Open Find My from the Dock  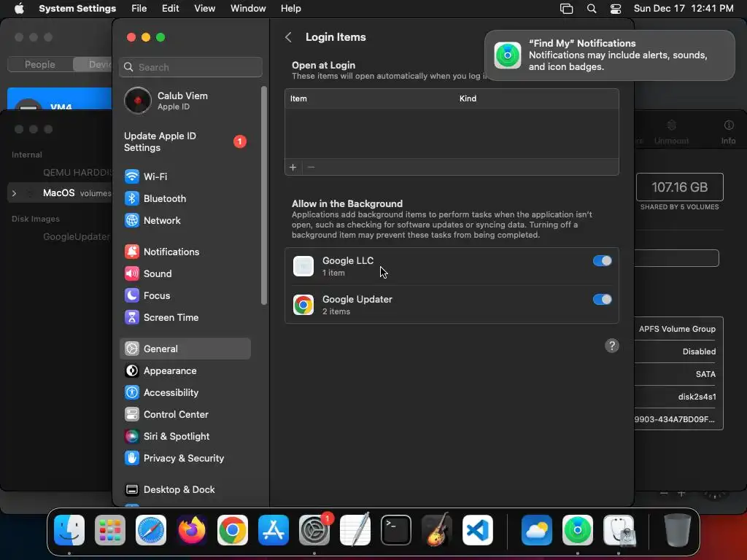click(578, 530)
